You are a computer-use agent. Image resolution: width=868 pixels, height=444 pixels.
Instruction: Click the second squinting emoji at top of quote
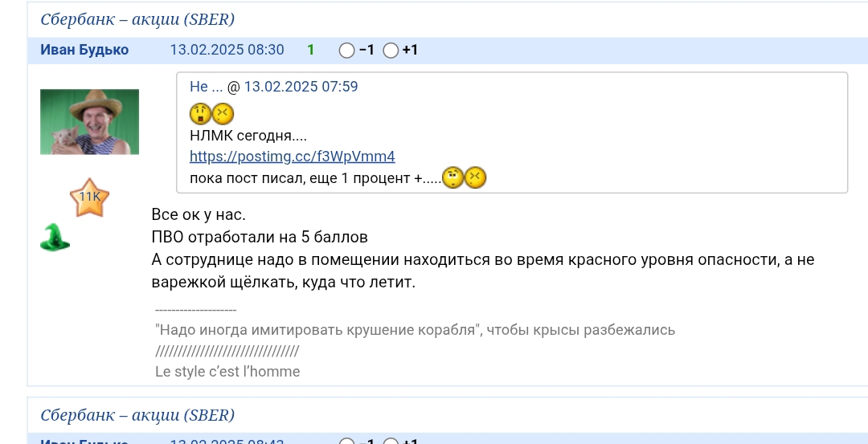tap(223, 114)
